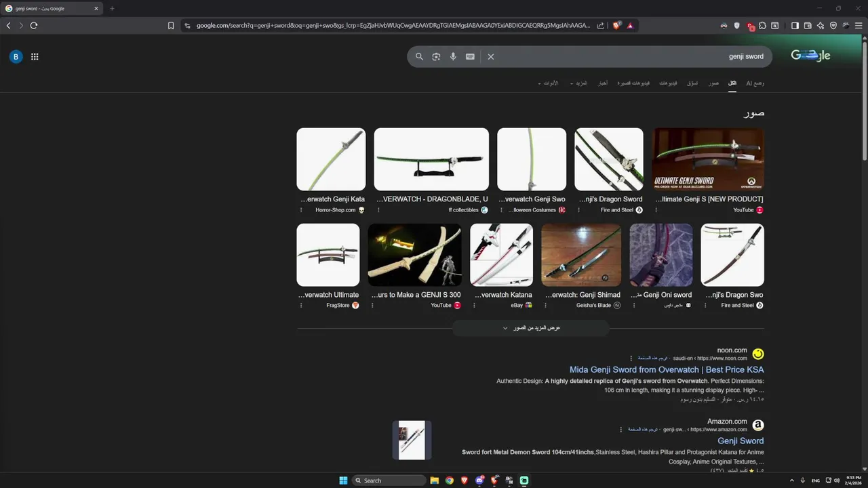Click the 'genji sword' search text field

coord(631,57)
